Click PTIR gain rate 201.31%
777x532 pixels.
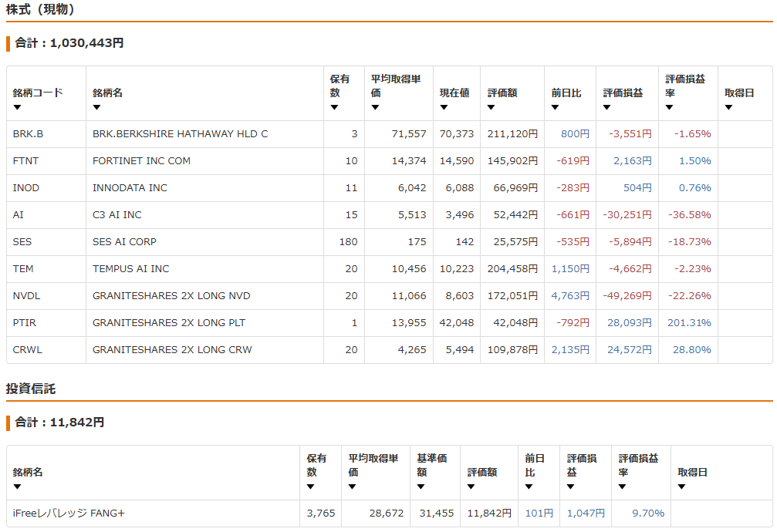click(x=689, y=323)
